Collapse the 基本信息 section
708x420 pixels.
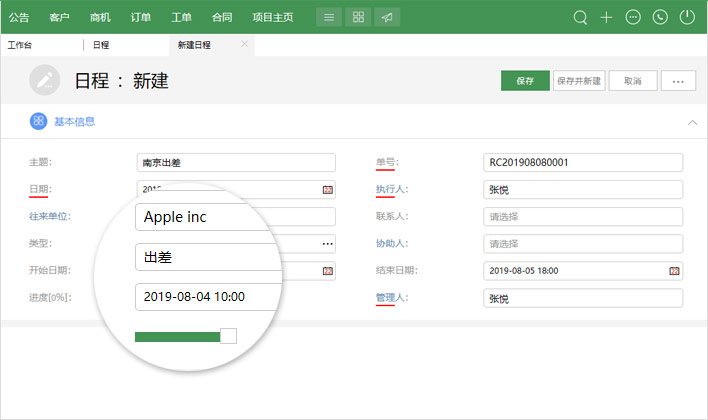pyautogui.click(x=692, y=122)
